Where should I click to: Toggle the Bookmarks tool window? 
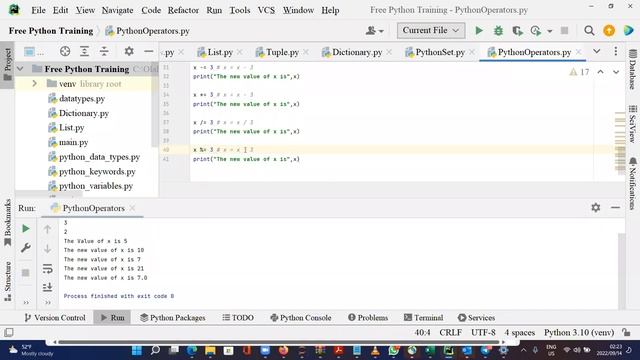click(7, 223)
